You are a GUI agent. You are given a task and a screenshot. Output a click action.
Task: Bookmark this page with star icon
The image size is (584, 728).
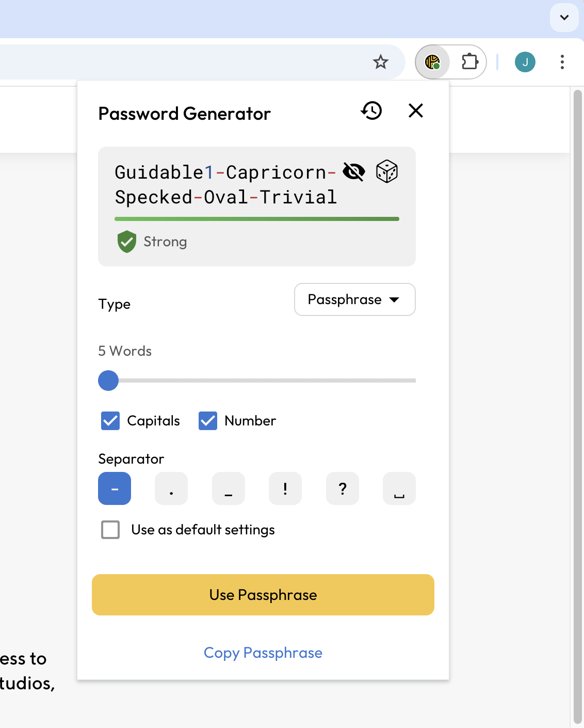point(381,62)
